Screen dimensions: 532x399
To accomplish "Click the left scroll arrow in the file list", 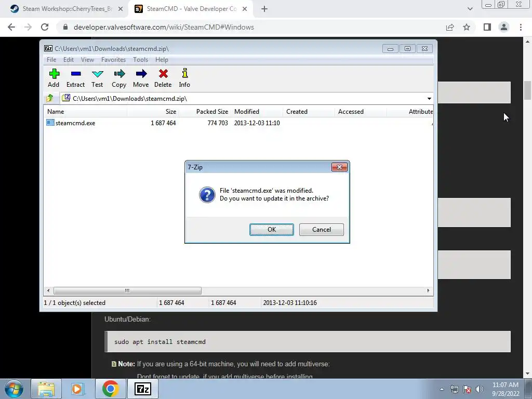I will (x=48, y=291).
